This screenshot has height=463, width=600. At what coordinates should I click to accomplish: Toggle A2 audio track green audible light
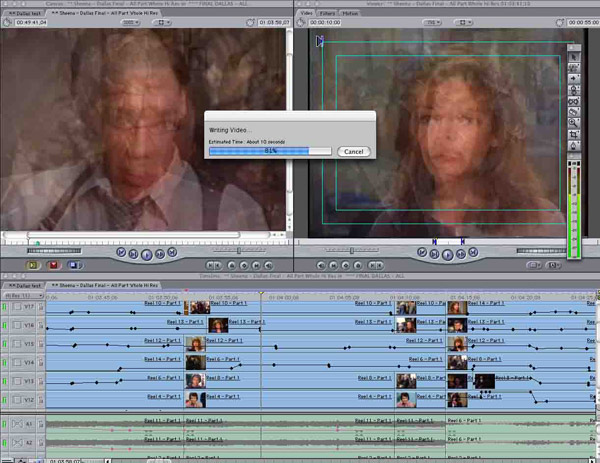(x=5, y=443)
